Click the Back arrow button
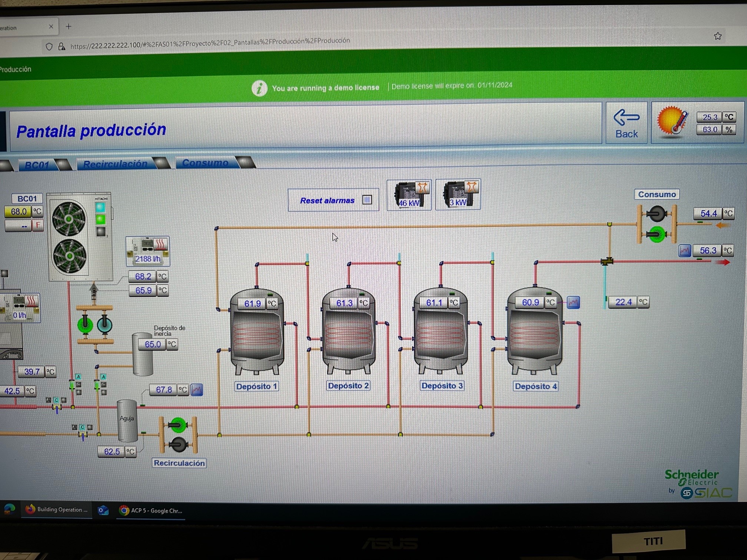The height and width of the screenshot is (560, 747). tap(626, 123)
